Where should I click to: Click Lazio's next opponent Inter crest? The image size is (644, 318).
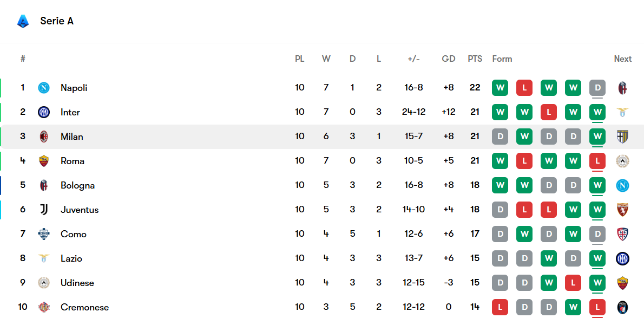(x=622, y=258)
